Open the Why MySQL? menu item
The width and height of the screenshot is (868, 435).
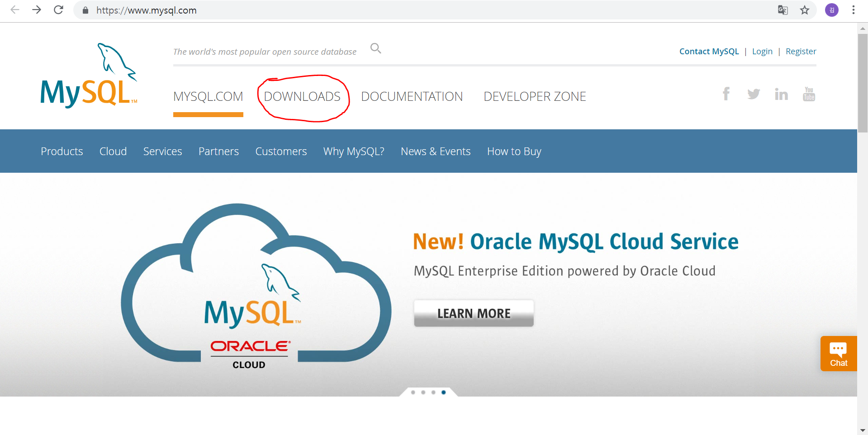tap(354, 151)
